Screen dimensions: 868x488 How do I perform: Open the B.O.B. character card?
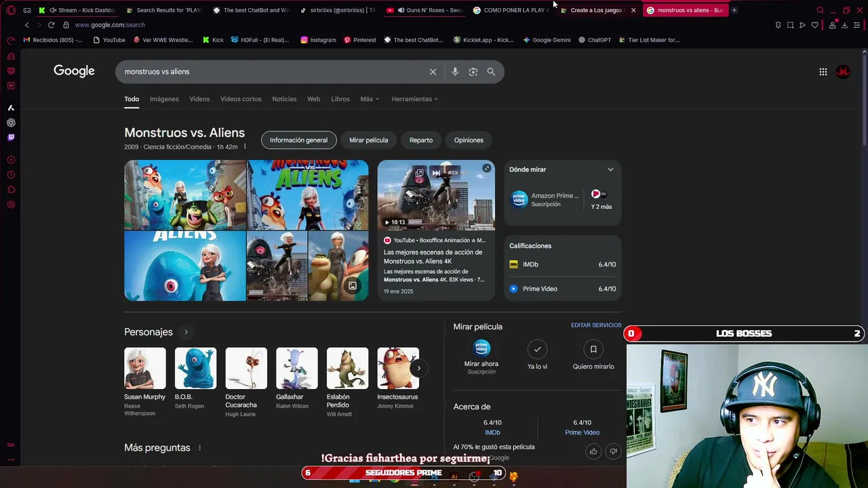click(x=195, y=380)
